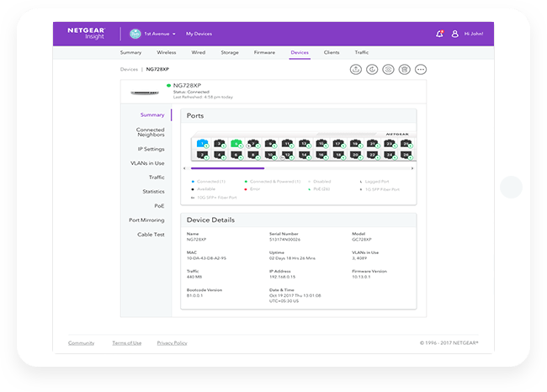Viewport: 547px width, 392px height.
Task: Open the three-dots more options icon
Action: [421, 70]
